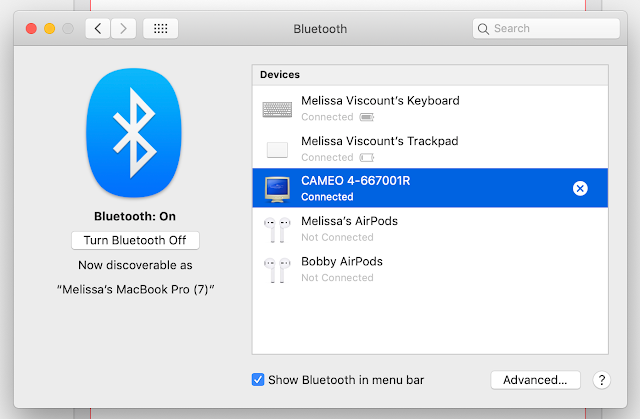The image size is (640, 419).
Task: Click the trackpad battery level indicator
Action: (367, 157)
